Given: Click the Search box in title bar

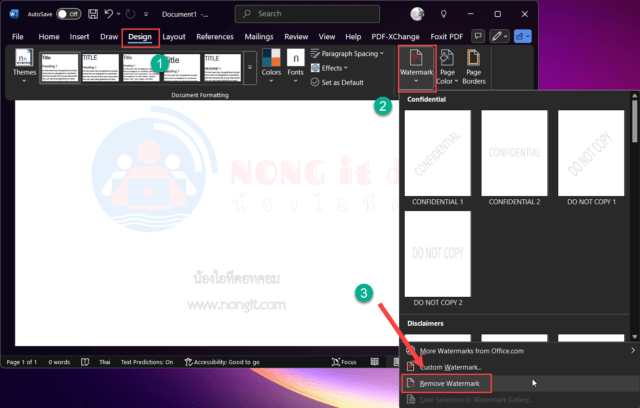Looking at the screenshot, I should (307, 14).
